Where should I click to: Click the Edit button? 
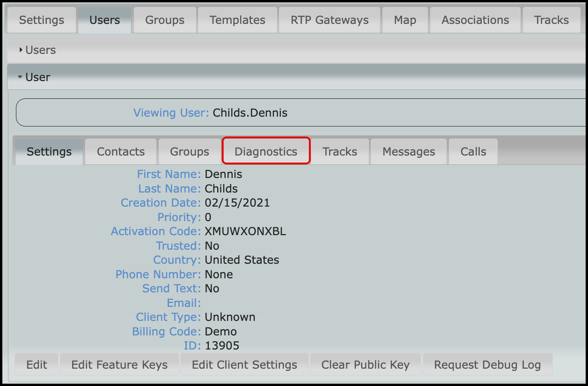(36, 364)
